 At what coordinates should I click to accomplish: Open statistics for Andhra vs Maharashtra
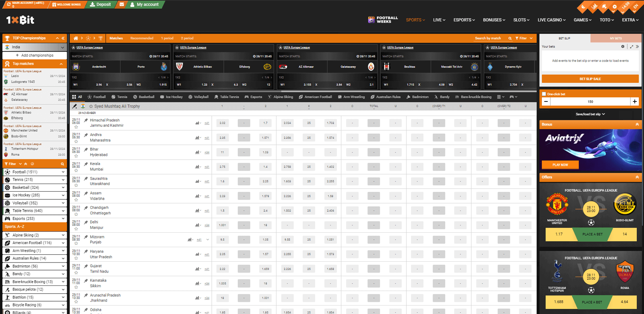click(x=198, y=138)
